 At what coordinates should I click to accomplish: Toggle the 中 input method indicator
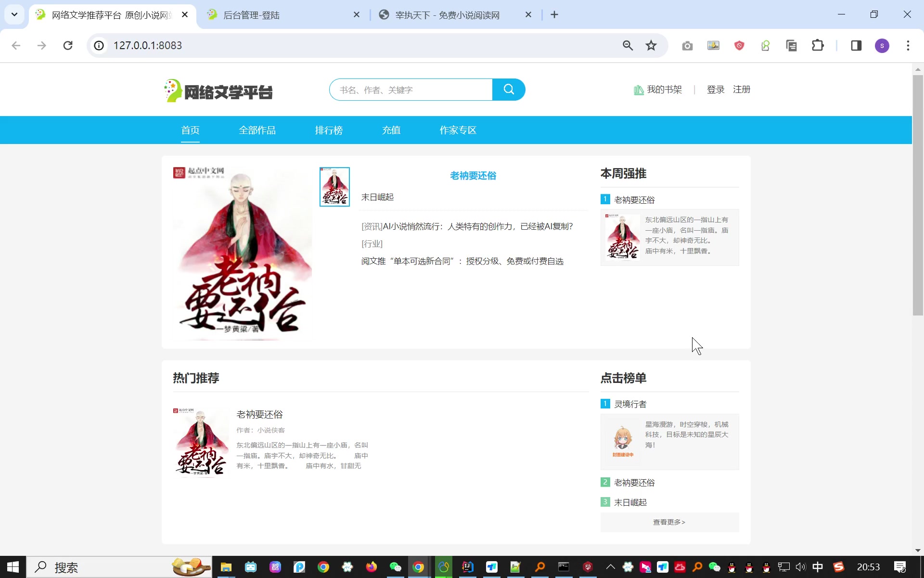(x=818, y=567)
